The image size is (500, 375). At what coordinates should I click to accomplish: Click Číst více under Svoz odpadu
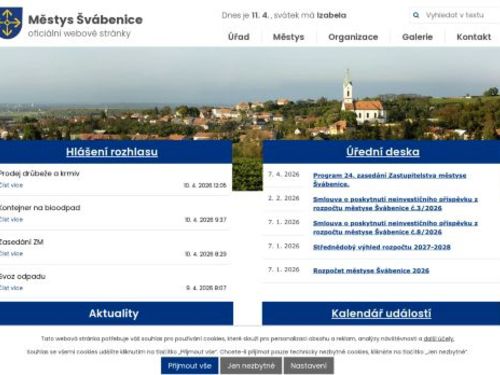[x=11, y=288]
